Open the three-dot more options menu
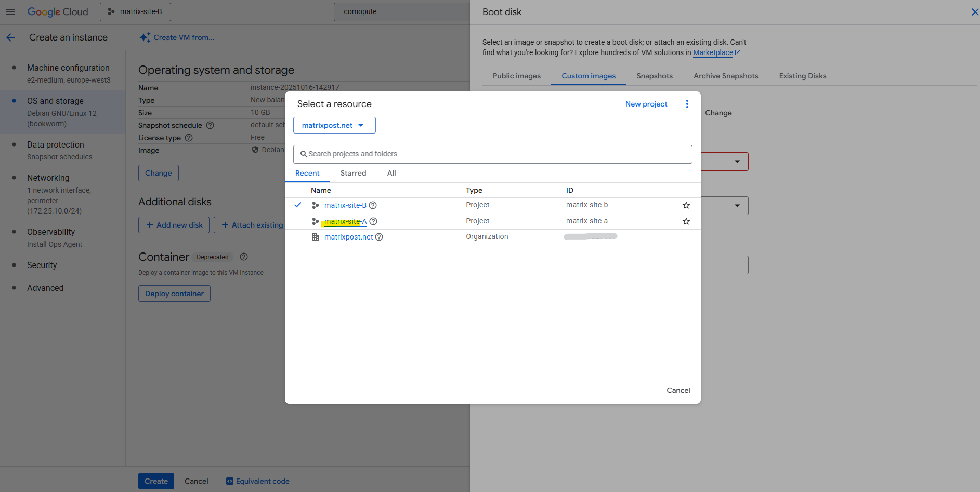 pyautogui.click(x=687, y=104)
